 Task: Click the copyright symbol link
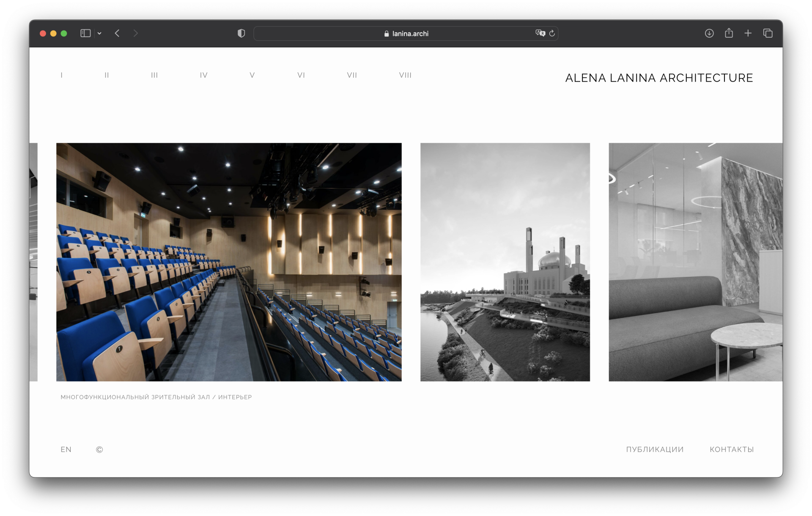tap(99, 450)
